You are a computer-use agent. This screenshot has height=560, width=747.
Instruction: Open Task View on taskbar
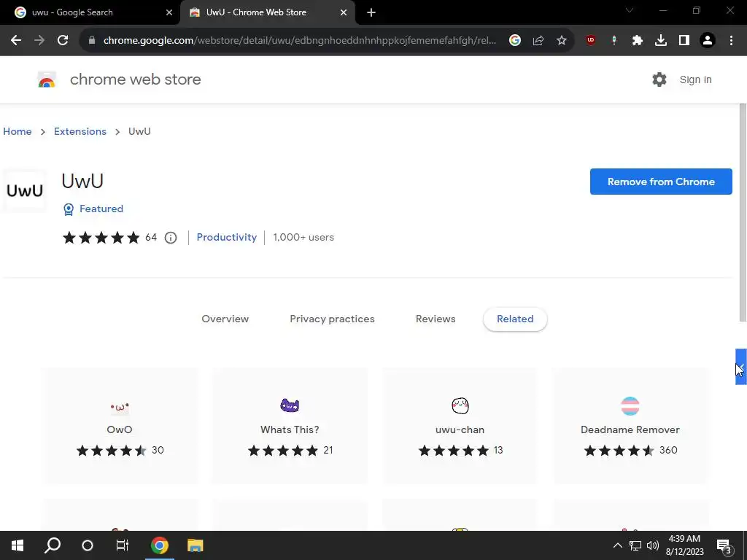(x=123, y=545)
